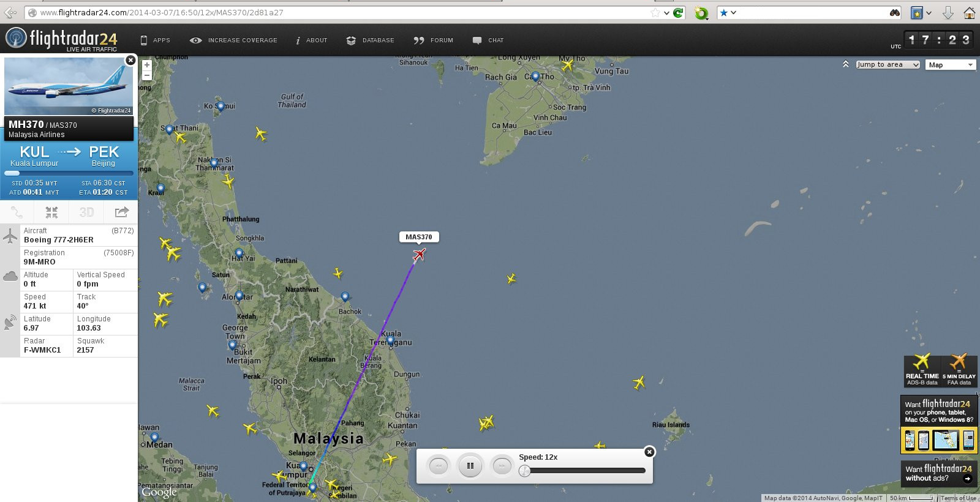980x502 pixels.
Task: Click the UTC clock display
Action: tap(938, 40)
